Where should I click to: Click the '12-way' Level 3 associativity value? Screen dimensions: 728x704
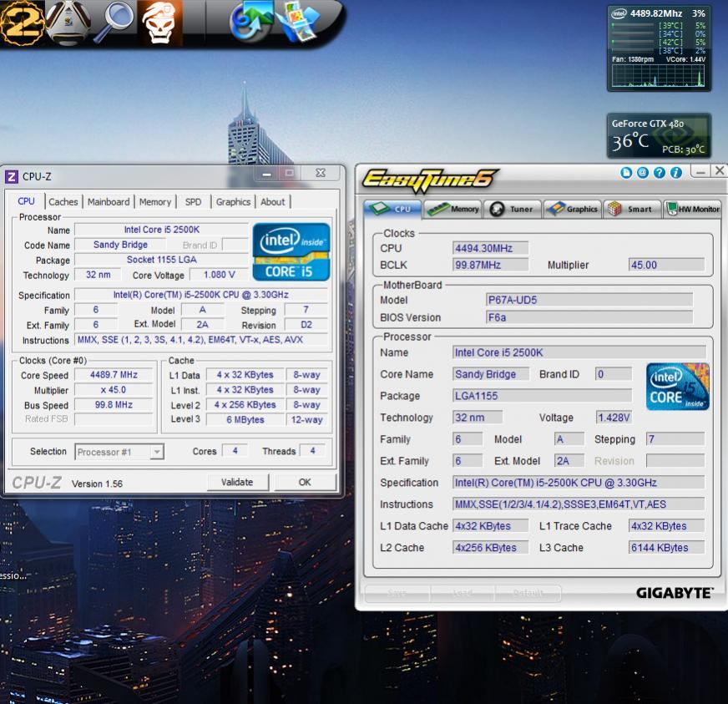click(x=306, y=420)
